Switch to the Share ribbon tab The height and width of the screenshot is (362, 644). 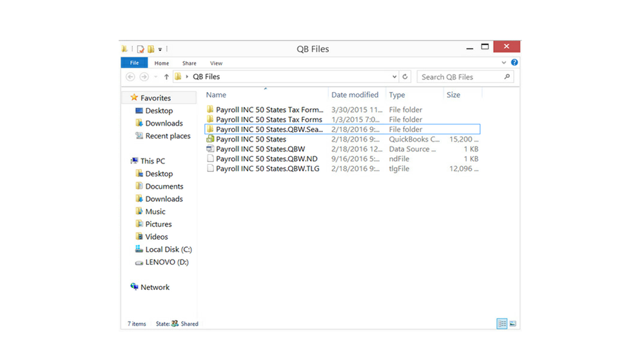pyautogui.click(x=190, y=63)
